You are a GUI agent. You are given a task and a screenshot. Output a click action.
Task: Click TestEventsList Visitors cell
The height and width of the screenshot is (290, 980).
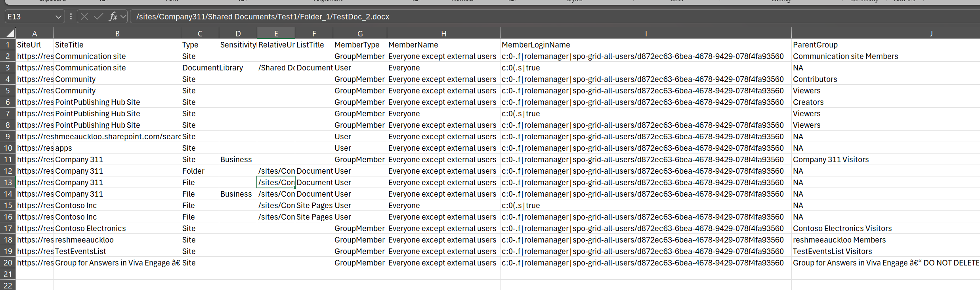click(886, 251)
